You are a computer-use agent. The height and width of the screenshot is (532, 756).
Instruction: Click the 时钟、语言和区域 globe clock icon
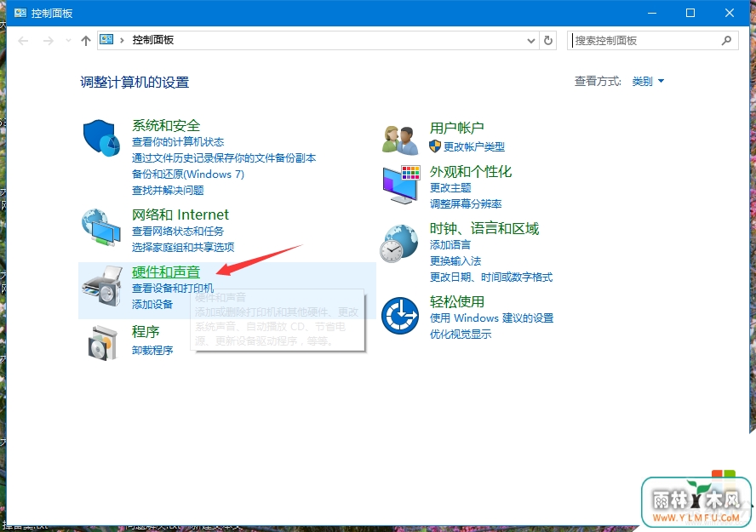click(x=399, y=243)
